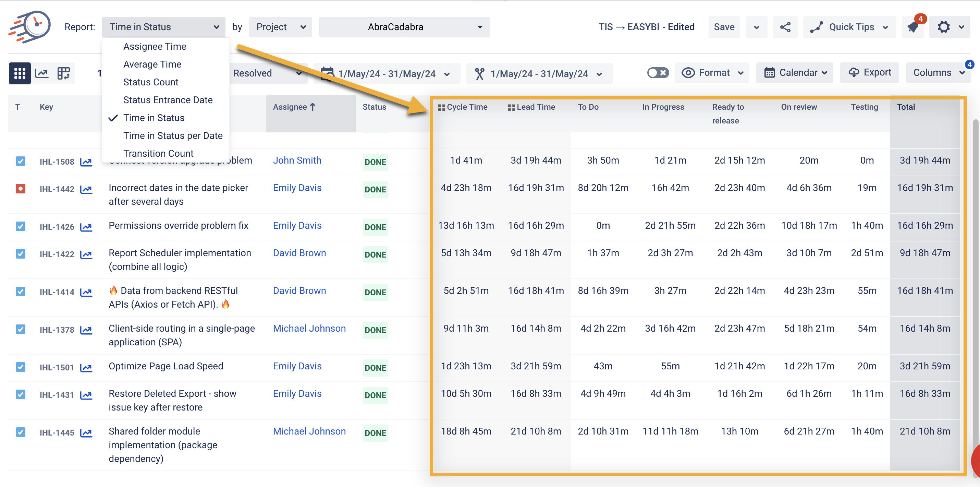Screen dimensions: 980x487
Task: Click the chart icon beside IHL-1508
Action: point(86,162)
